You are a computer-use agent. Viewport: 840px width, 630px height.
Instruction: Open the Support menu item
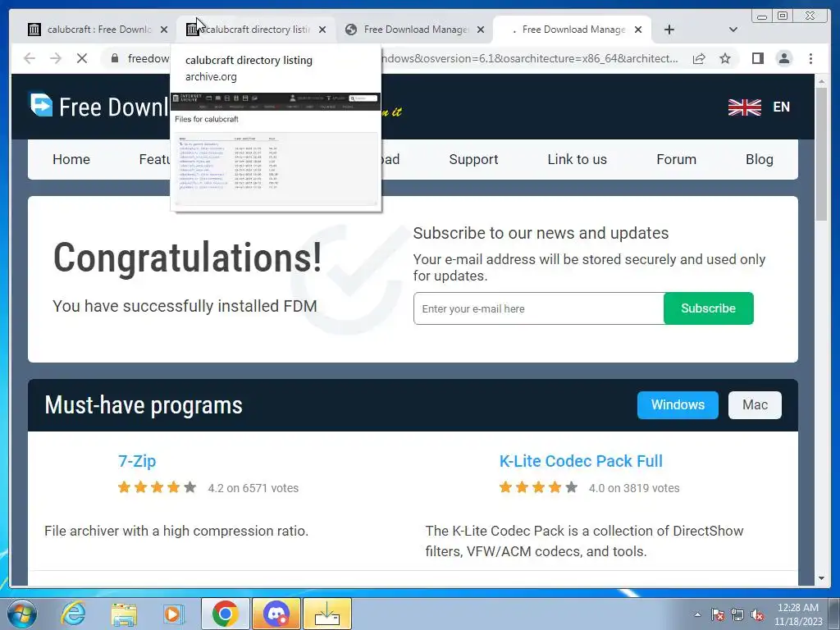coord(473,159)
